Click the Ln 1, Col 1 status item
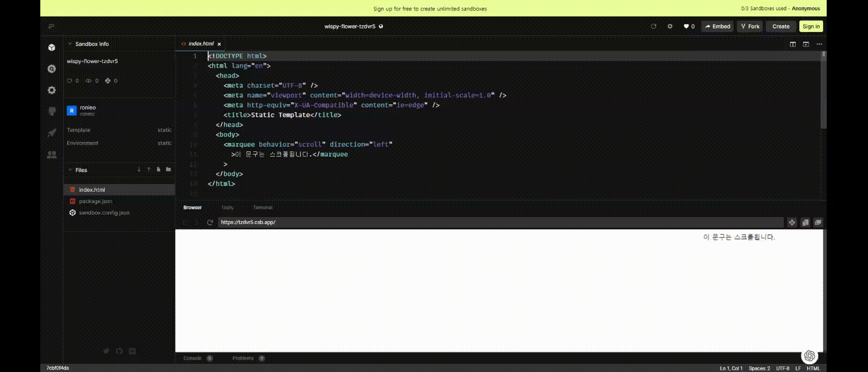Screen dimensions: 868x372 tap(731, 368)
